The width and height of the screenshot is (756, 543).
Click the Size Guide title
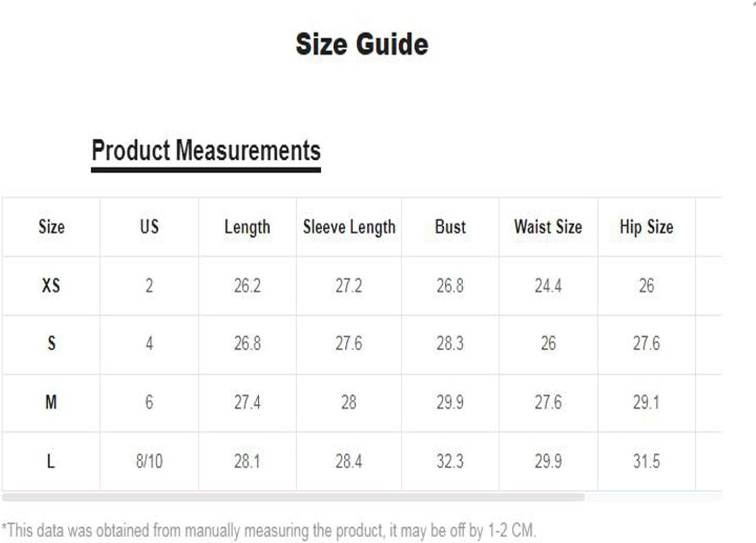click(362, 44)
